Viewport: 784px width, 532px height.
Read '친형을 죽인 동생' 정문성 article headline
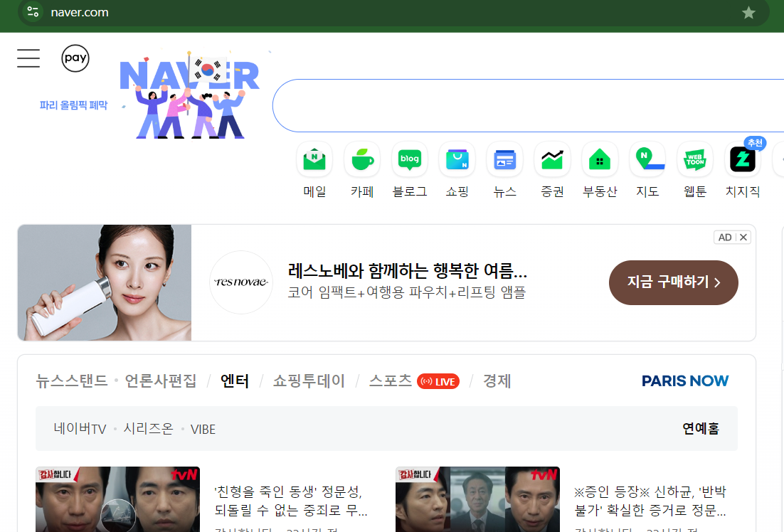[x=290, y=501]
